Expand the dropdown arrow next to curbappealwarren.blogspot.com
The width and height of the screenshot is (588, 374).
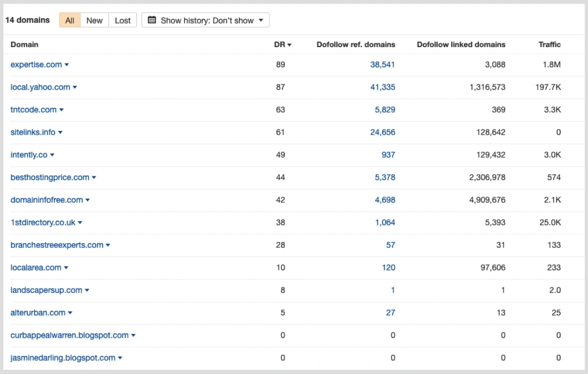tap(133, 335)
